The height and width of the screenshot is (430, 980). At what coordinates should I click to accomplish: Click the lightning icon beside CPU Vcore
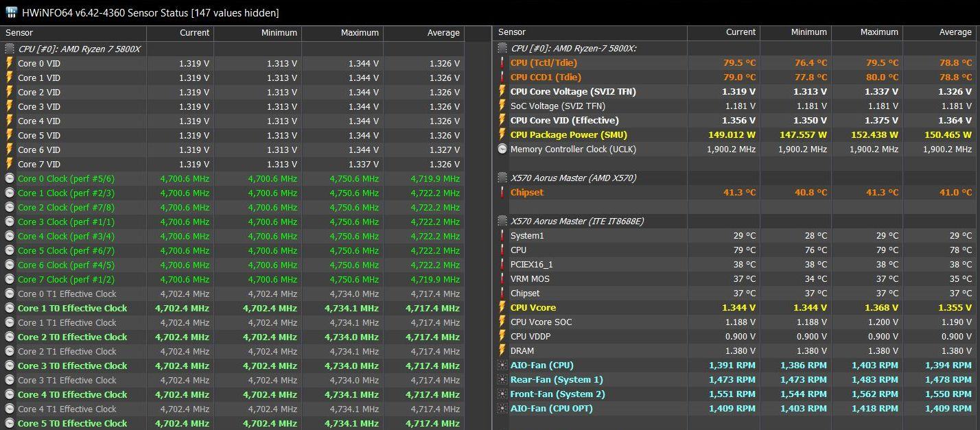(502, 307)
